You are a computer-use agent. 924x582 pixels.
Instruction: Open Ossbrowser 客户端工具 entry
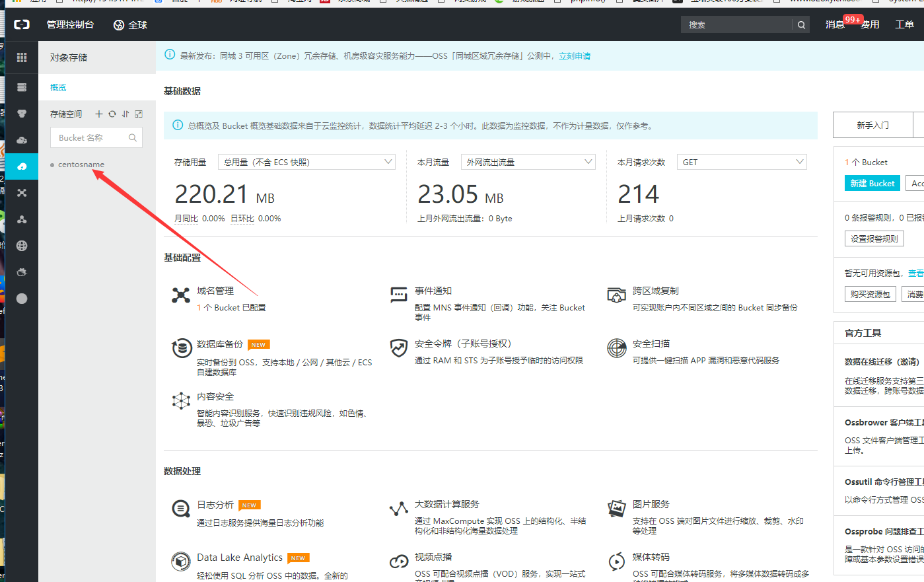(884, 422)
